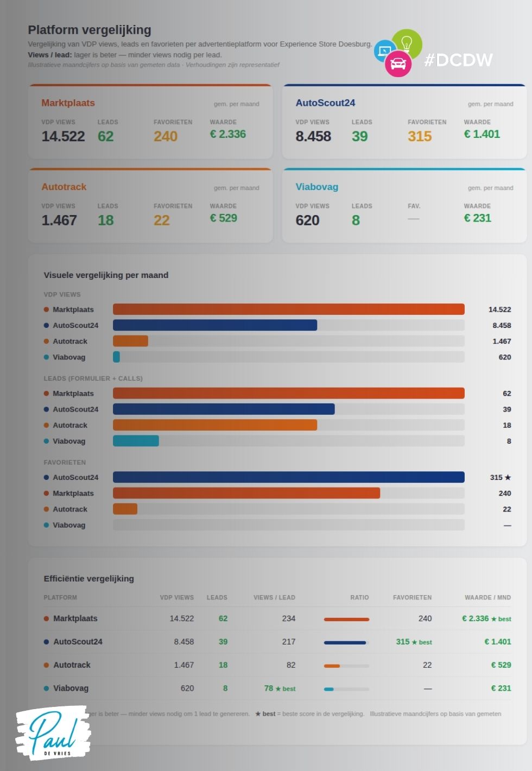Click the Marktplaats bar in the Favorieten chart

[246, 493]
